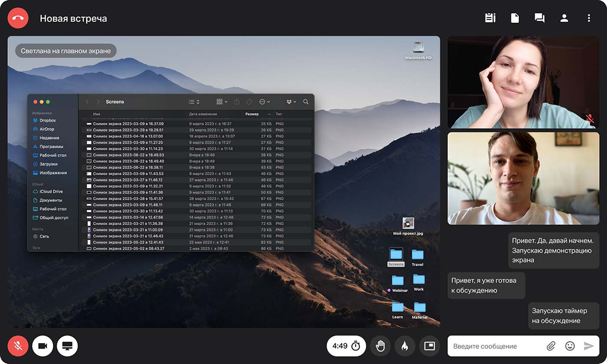Open the chat panel icon
This screenshot has height=364, width=607.
(x=539, y=18)
